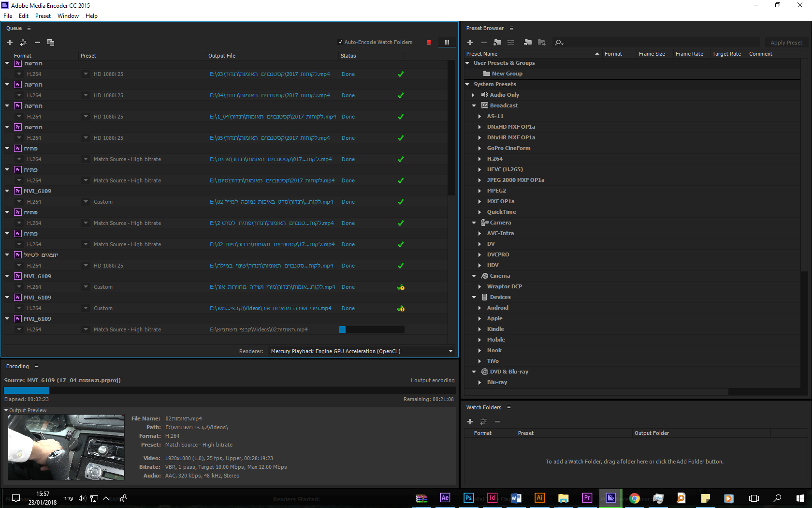Stop the queue with the red button

[429, 43]
